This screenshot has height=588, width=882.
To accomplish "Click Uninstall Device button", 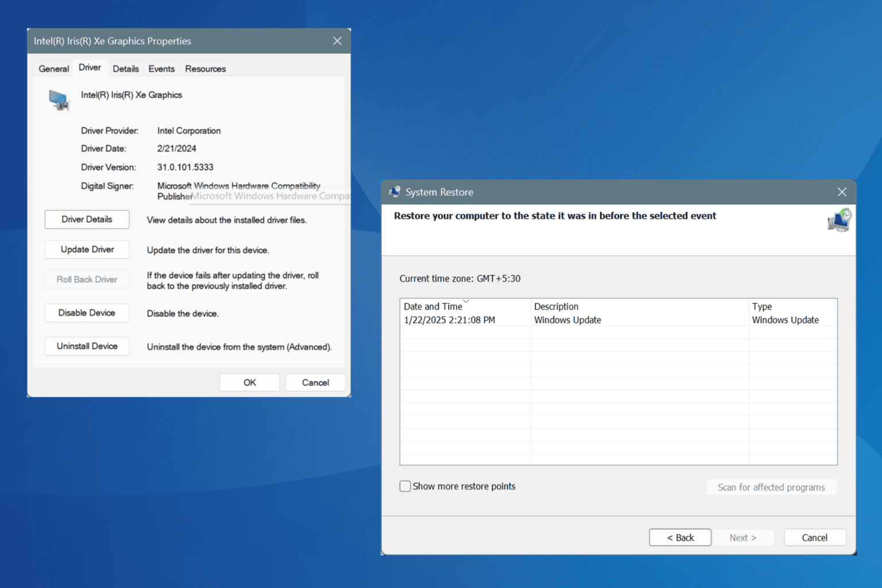I will pyautogui.click(x=87, y=346).
